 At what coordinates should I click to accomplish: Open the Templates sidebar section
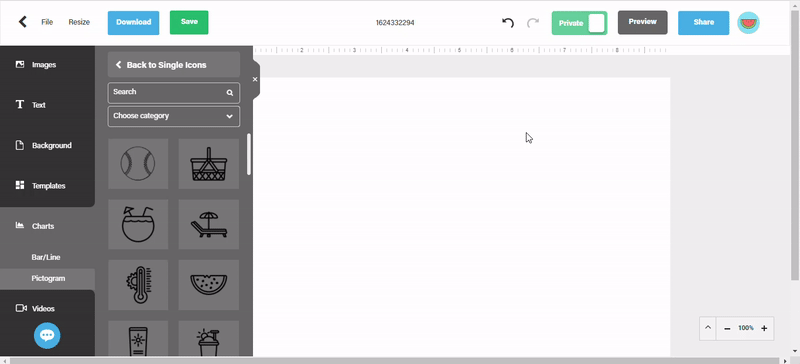pos(47,186)
